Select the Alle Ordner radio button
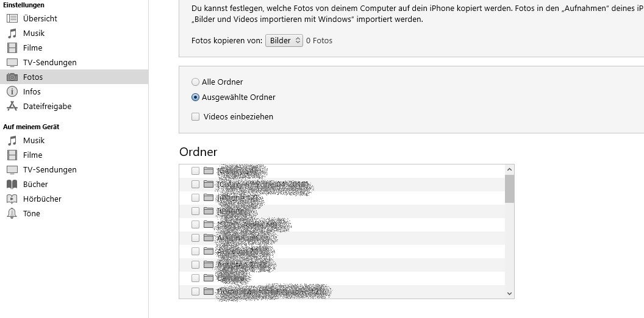The width and height of the screenshot is (644, 318). [195, 82]
